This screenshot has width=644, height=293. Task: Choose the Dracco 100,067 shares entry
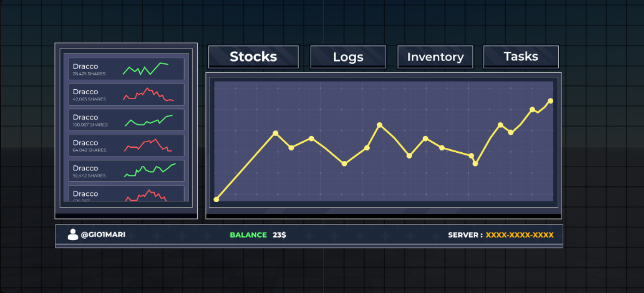(x=127, y=120)
